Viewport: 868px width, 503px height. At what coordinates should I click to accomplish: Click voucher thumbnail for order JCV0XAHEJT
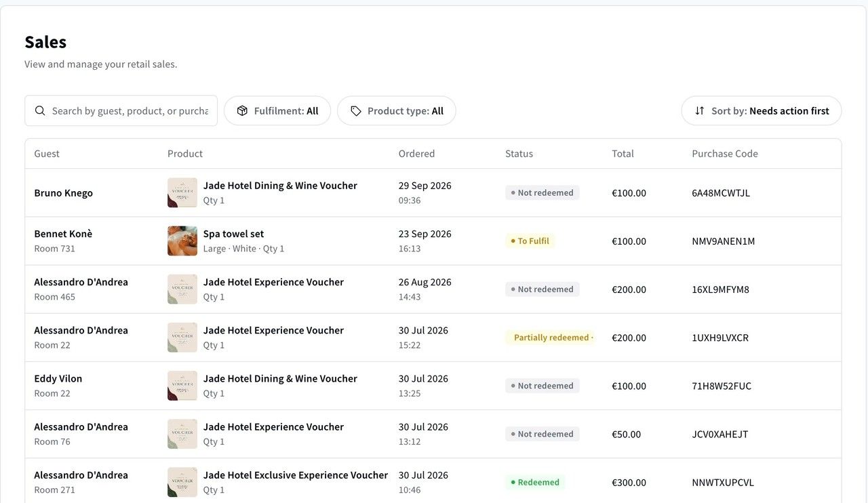182,434
